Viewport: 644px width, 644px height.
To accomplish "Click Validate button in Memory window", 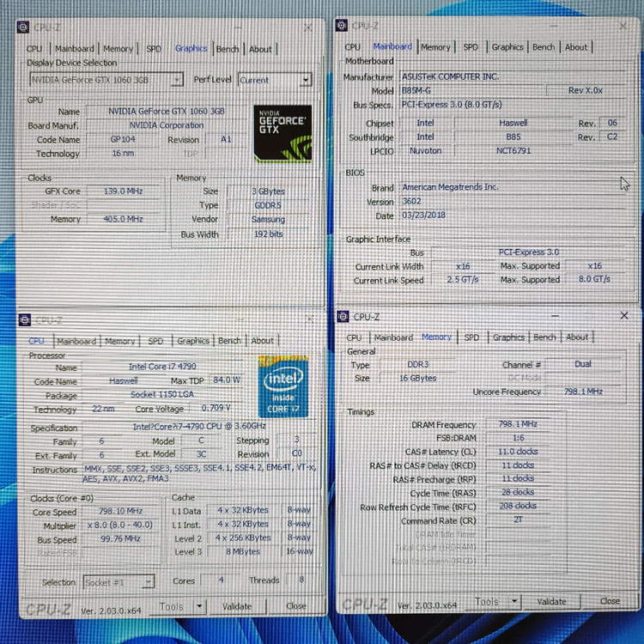I will point(551,601).
